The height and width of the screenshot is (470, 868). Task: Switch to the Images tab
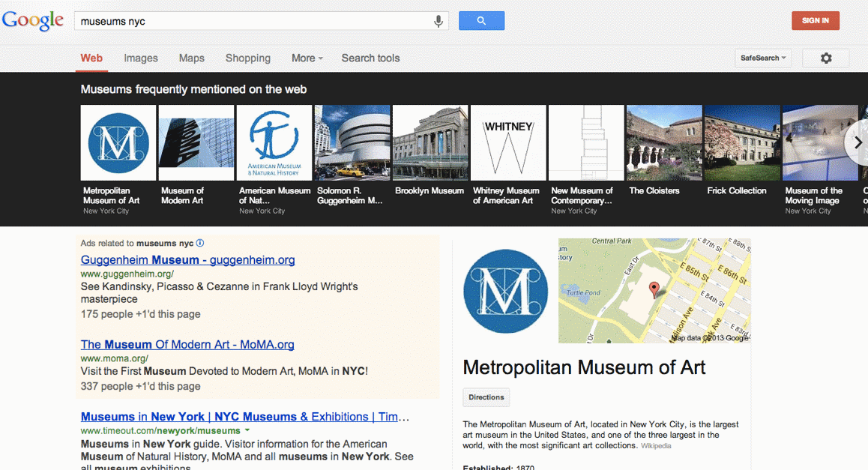click(141, 58)
